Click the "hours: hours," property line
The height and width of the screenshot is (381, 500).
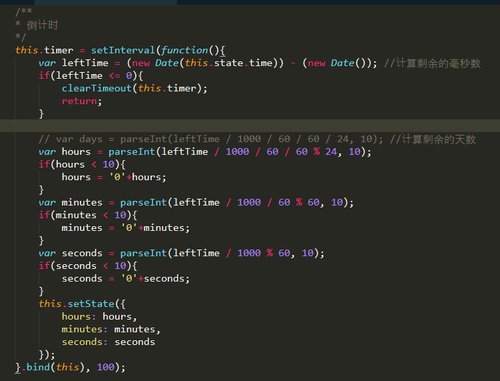tap(99, 316)
